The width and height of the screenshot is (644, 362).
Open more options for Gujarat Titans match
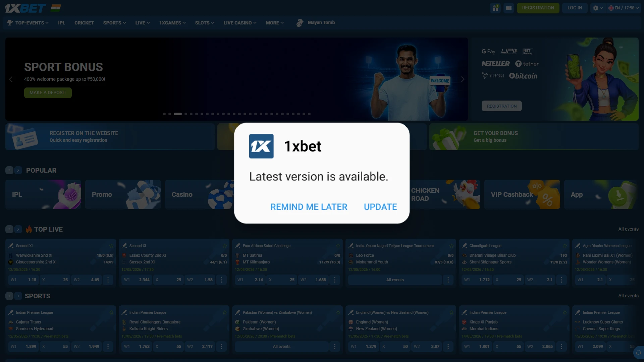(108, 347)
